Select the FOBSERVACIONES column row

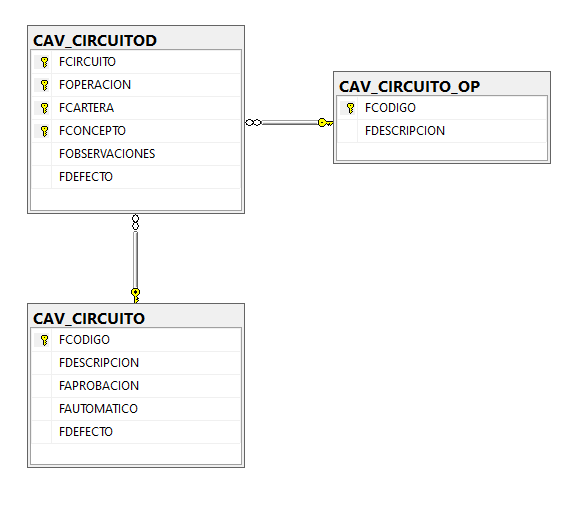coord(136,154)
